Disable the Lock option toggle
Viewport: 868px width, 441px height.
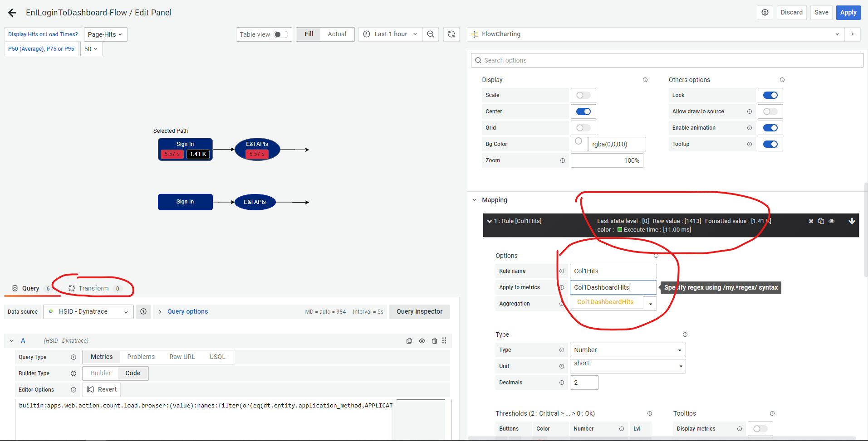coord(770,95)
